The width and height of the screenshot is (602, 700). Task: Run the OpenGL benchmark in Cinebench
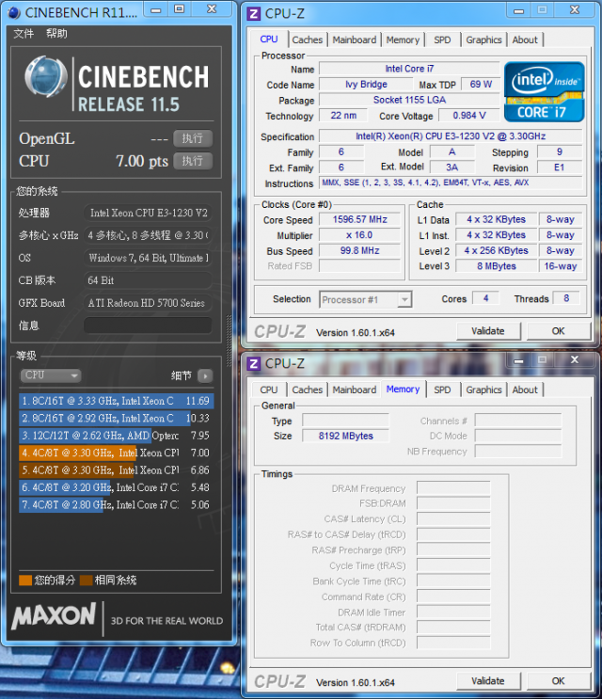(192, 138)
